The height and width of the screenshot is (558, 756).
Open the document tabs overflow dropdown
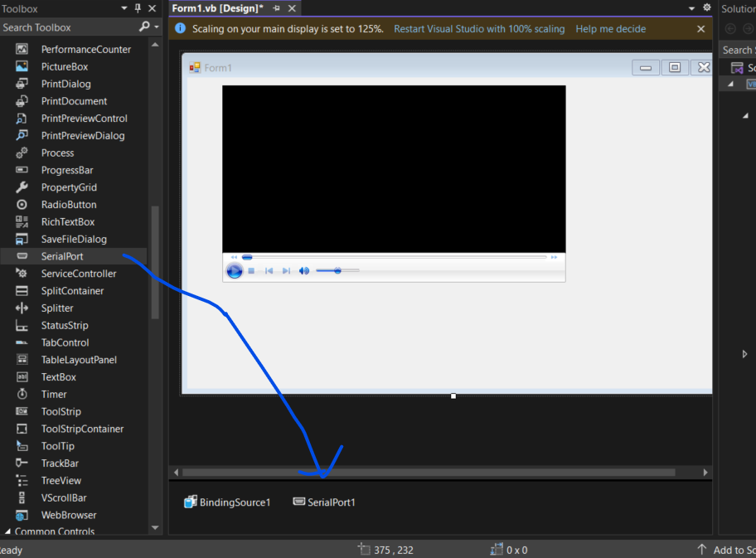pos(691,8)
